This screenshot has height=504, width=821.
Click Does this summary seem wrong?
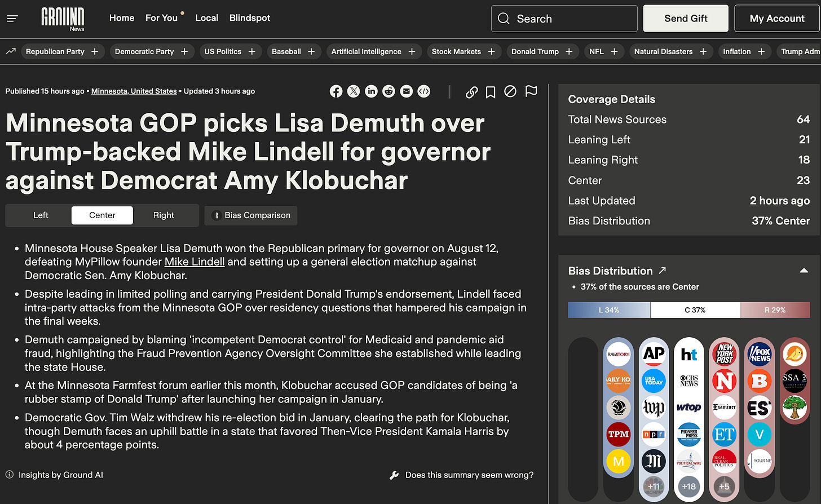[x=461, y=475]
